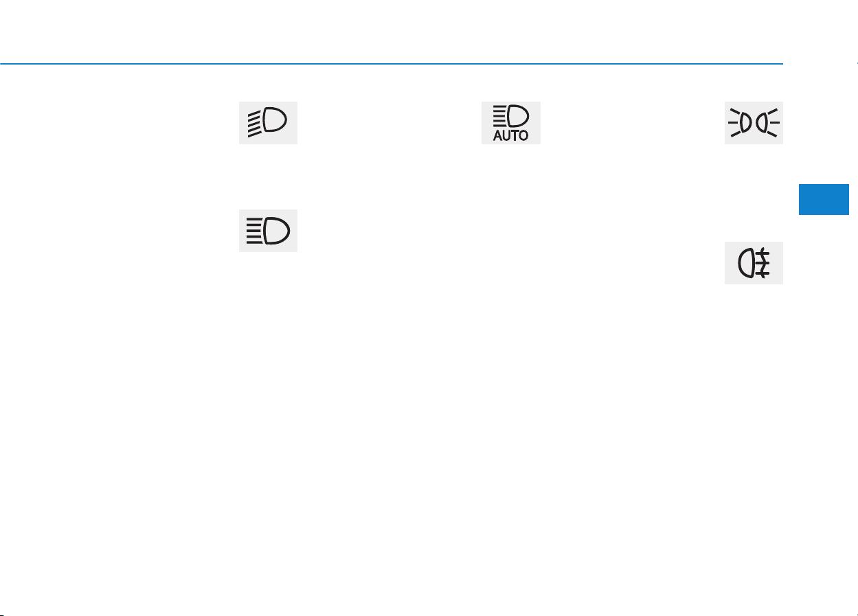Tap the icon with straight horizontal light rays

coord(268,231)
